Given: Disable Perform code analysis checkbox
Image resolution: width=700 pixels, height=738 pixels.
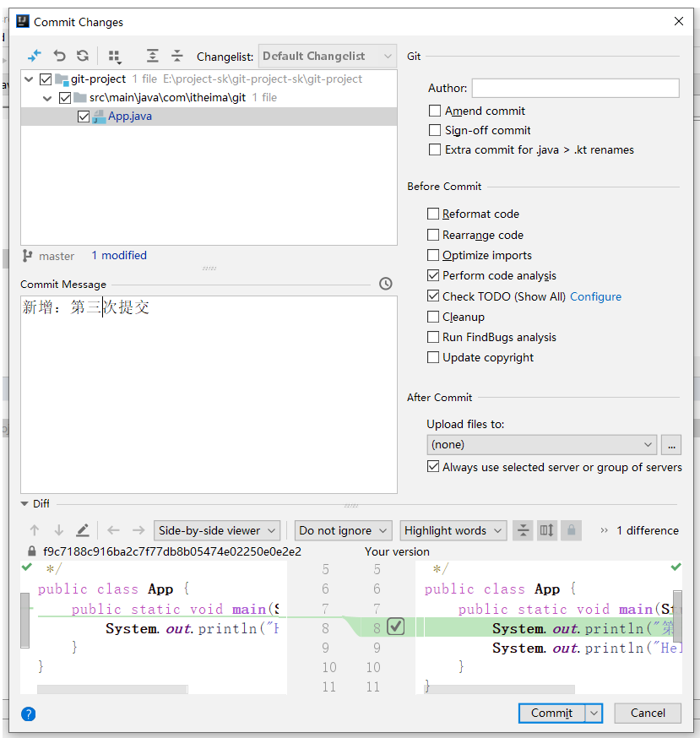Looking at the screenshot, I should click(x=432, y=275).
